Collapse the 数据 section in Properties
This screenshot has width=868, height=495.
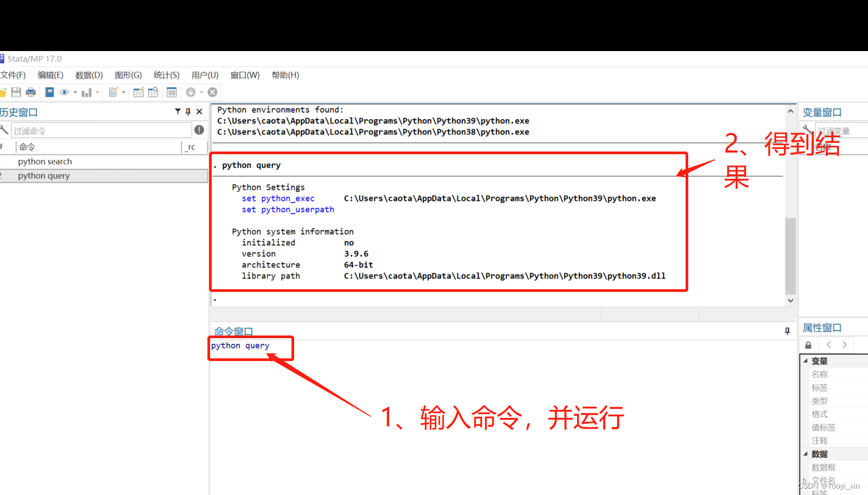coord(805,454)
